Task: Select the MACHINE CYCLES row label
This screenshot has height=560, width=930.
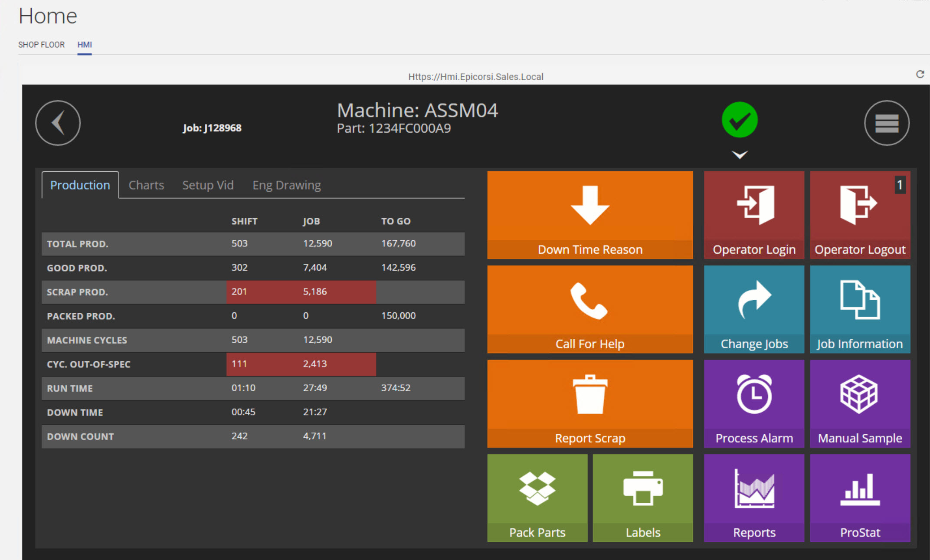Action: pos(87,340)
